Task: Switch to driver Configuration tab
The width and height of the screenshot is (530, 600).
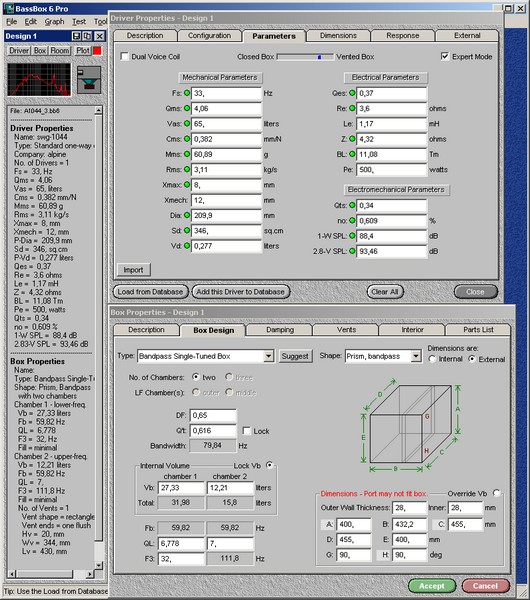Action: click(x=209, y=36)
